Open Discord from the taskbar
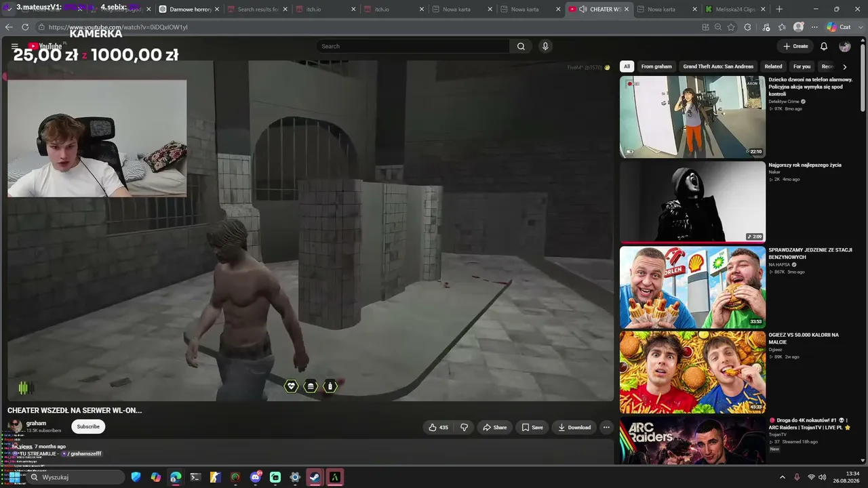The height and width of the screenshot is (488, 868). (x=256, y=477)
